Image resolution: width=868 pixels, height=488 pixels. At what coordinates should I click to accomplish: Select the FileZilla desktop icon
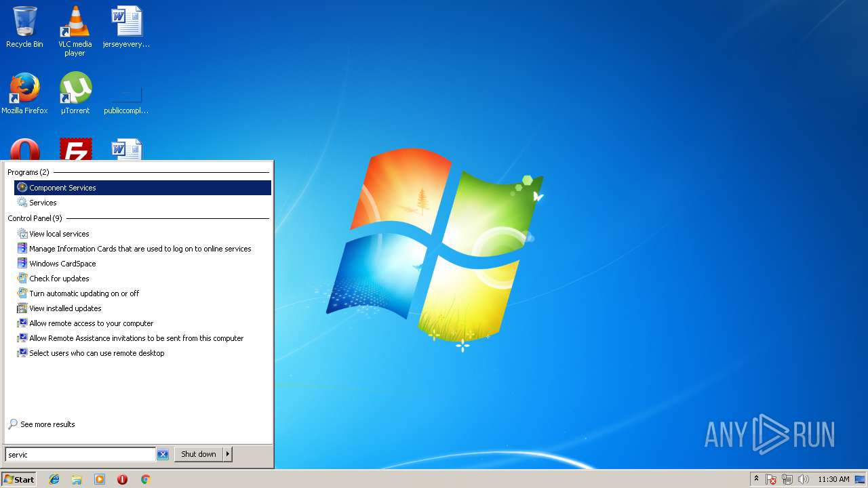click(x=75, y=149)
